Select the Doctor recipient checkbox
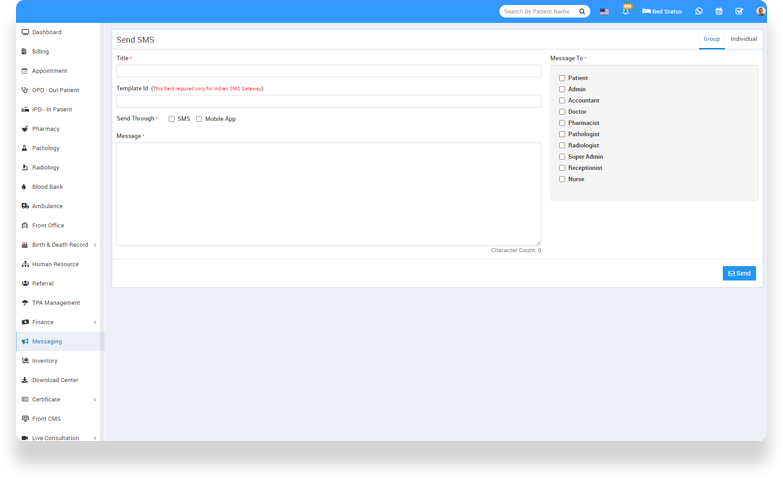Image resolution: width=783 pixels, height=478 pixels. click(562, 112)
